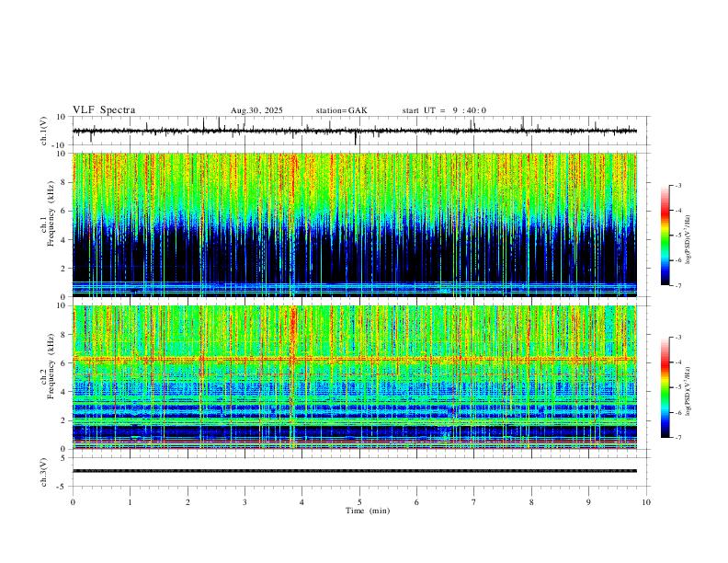Click the "2" time axis tick label
728x563 pixels.
pyautogui.click(x=188, y=502)
